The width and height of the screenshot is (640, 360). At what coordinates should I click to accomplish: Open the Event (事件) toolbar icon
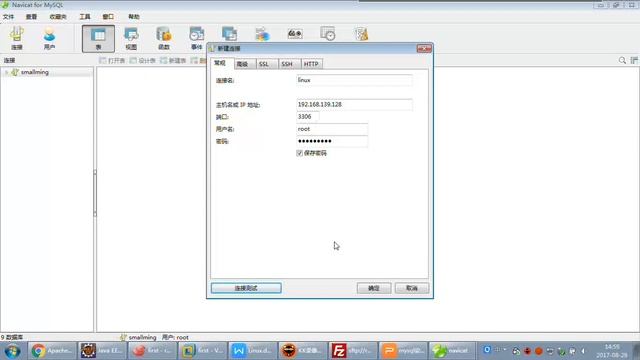pos(196,38)
